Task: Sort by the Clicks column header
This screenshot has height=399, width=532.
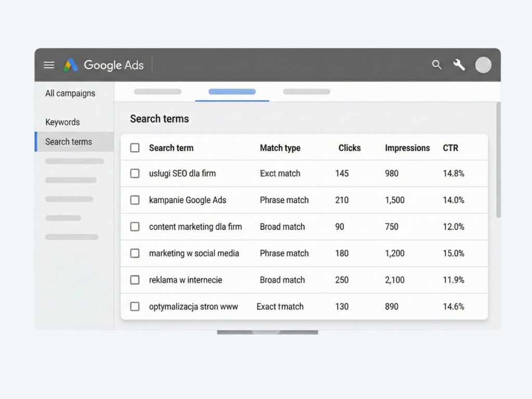Action: (x=349, y=148)
